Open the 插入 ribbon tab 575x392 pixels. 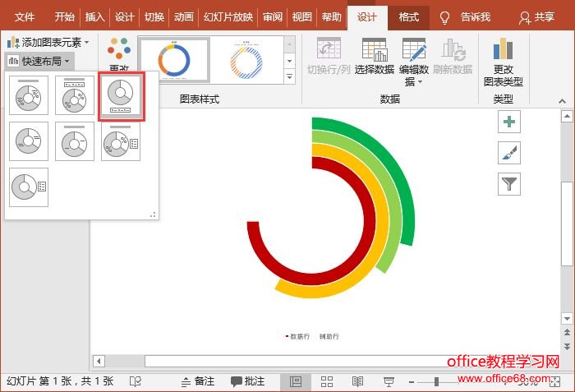(94, 17)
